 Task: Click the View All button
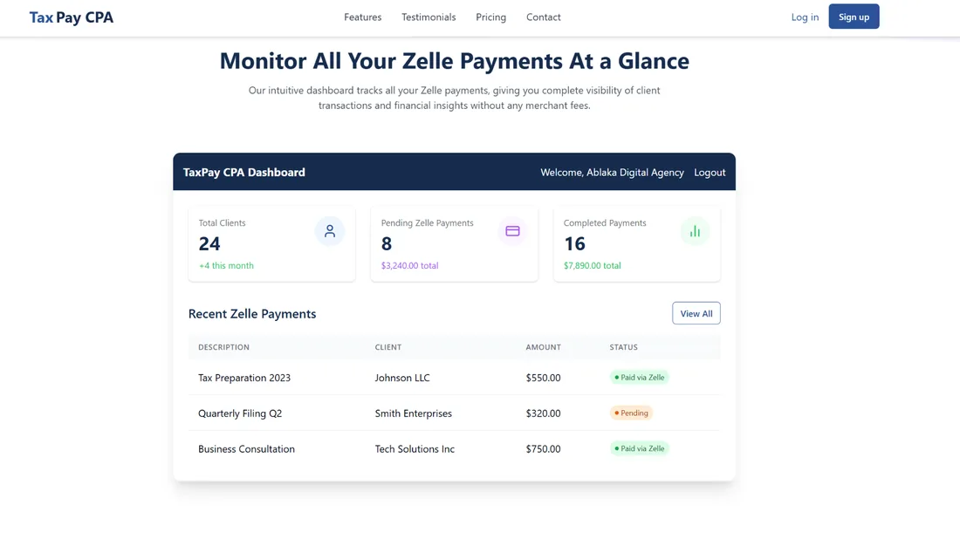coord(696,313)
